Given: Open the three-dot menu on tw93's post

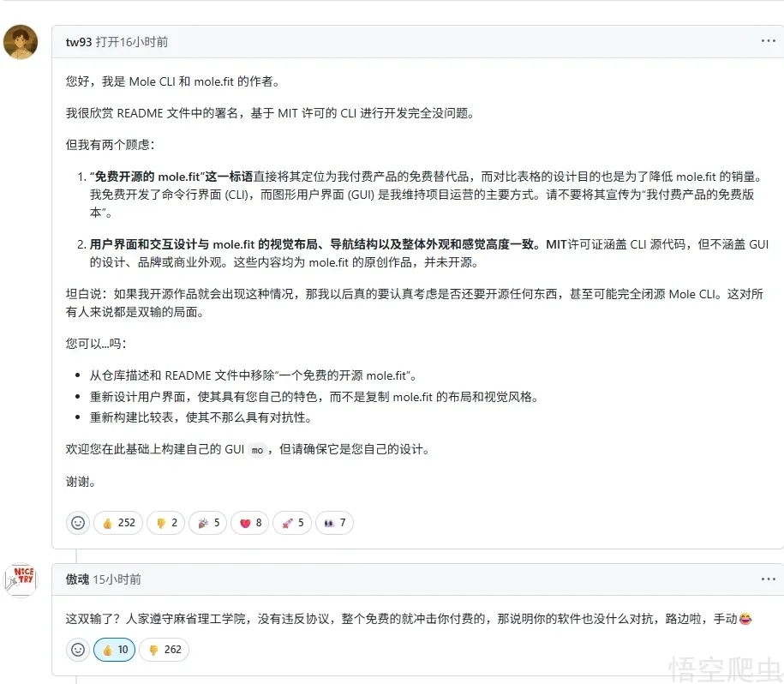Looking at the screenshot, I should click(768, 41).
